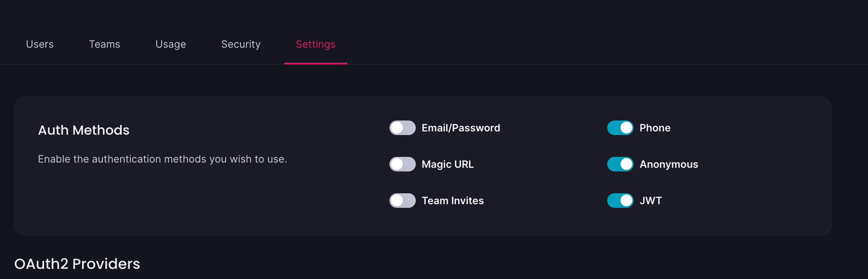Disable the Phone auth toggle
The image size is (868, 279).
coord(620,128)
